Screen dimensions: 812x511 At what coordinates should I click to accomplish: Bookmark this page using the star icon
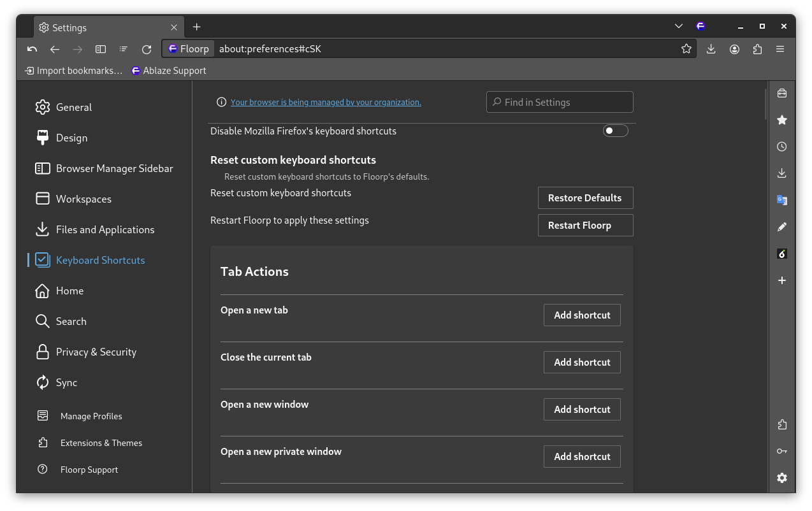[x=686, y=48]
